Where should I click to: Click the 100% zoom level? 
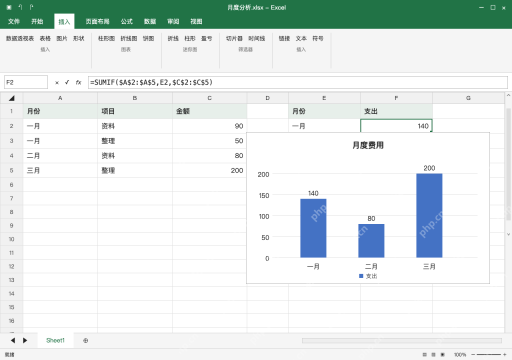(x=460, y=355)
